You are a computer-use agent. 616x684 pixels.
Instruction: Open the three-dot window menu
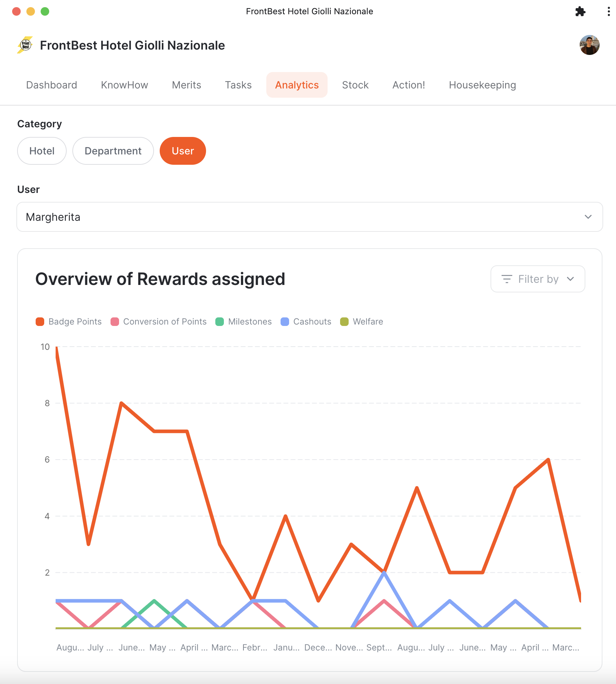click(608, 11)
